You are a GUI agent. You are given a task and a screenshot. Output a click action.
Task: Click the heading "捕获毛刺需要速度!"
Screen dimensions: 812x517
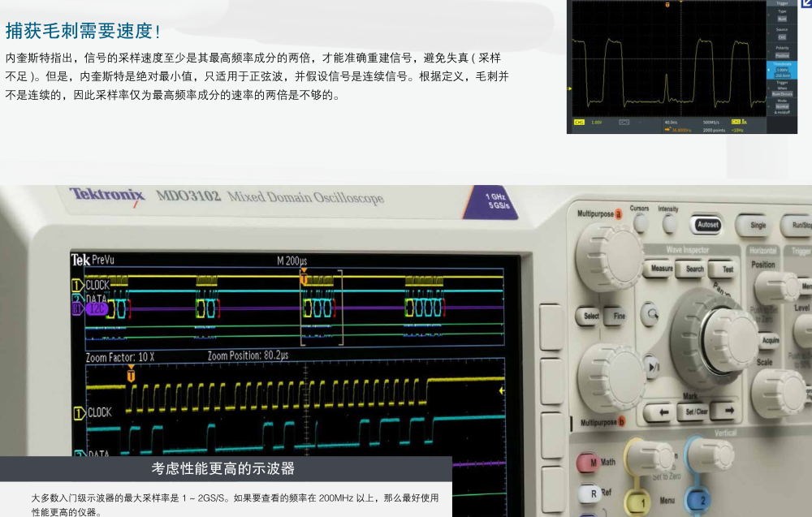(x=83, y=31)
